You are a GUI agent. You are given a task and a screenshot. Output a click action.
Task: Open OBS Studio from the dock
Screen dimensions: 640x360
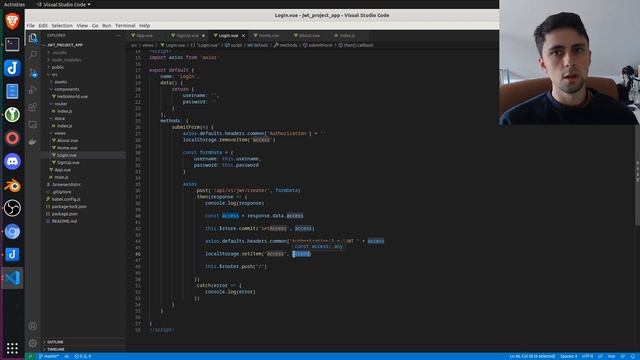click(12, 208)
